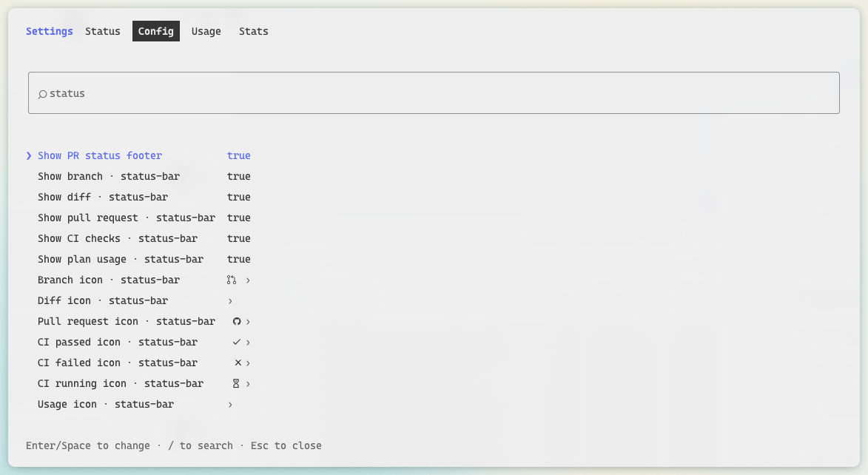Image resolution: width=868 pixels, height=475 pixels.
Task: Click the 'Enter/Space to change' hint
Action: pyautogui.click(x=87, y=445)
